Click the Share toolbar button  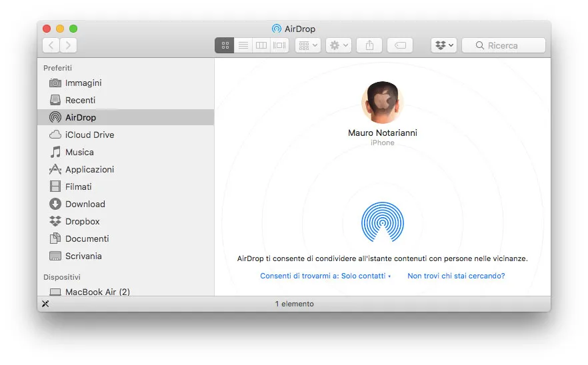[369, 45]
